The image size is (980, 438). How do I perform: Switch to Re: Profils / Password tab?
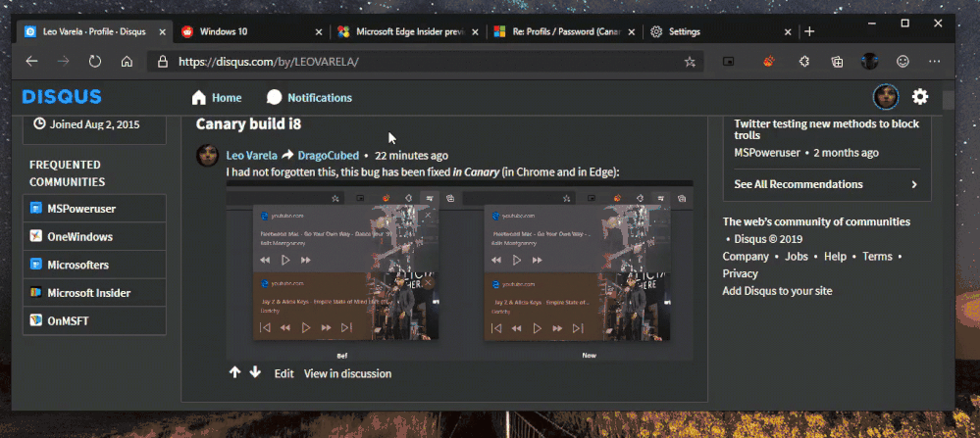point(565,31)
